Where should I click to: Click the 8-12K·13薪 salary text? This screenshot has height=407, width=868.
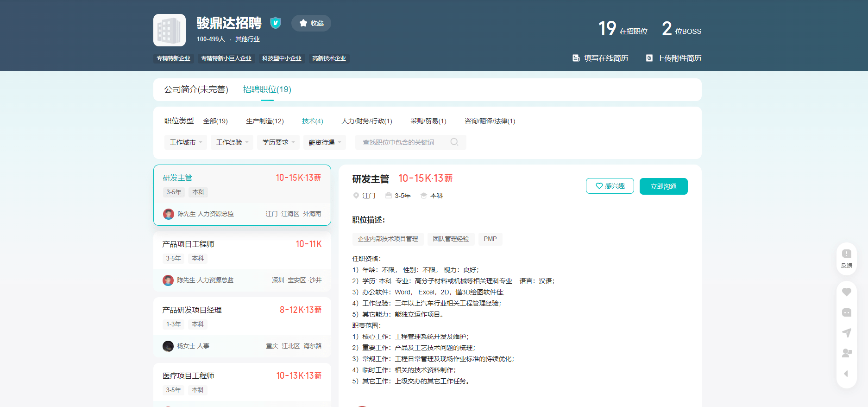tap(300, 310)
